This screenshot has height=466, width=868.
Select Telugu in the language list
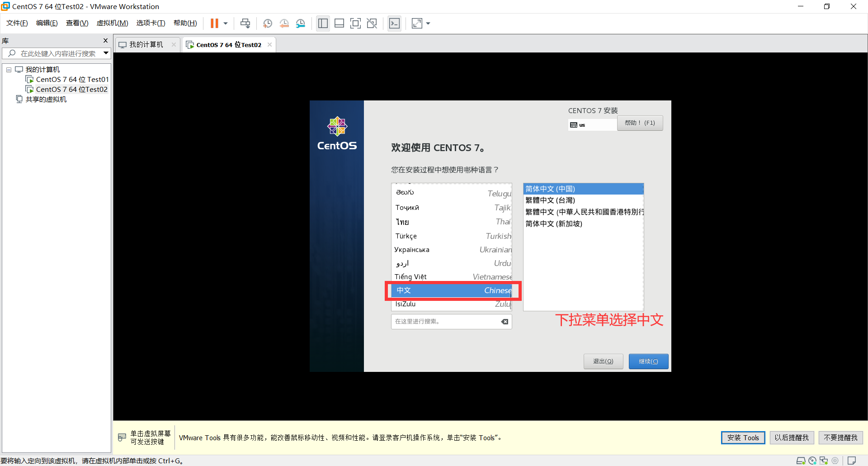(452, 193)
